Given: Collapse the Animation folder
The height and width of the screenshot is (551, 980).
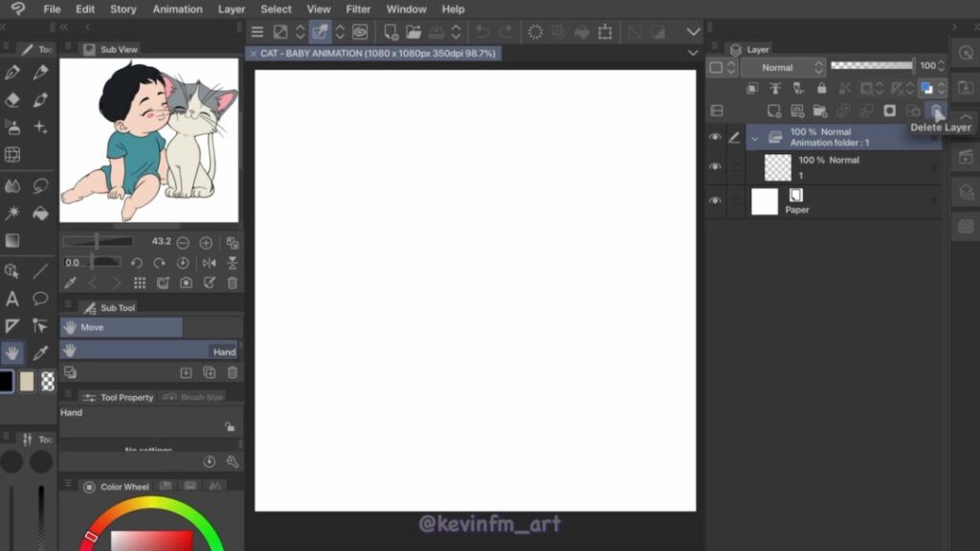Looking at the screenshot, I should pos(755,138).
